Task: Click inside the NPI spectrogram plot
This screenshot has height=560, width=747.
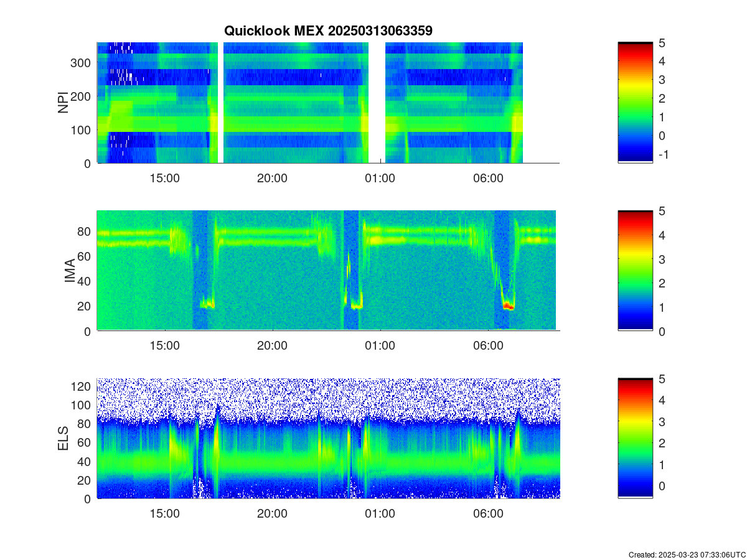Action: point(328,103)
